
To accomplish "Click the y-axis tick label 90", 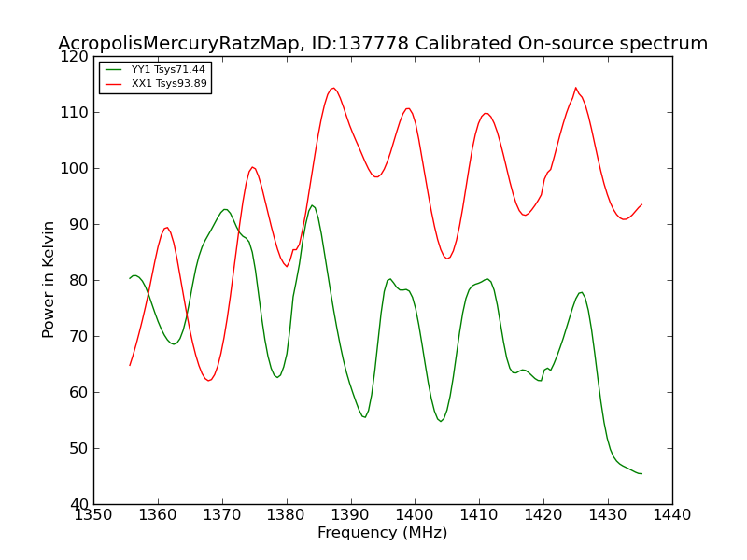I will click(x=78, y=225).
